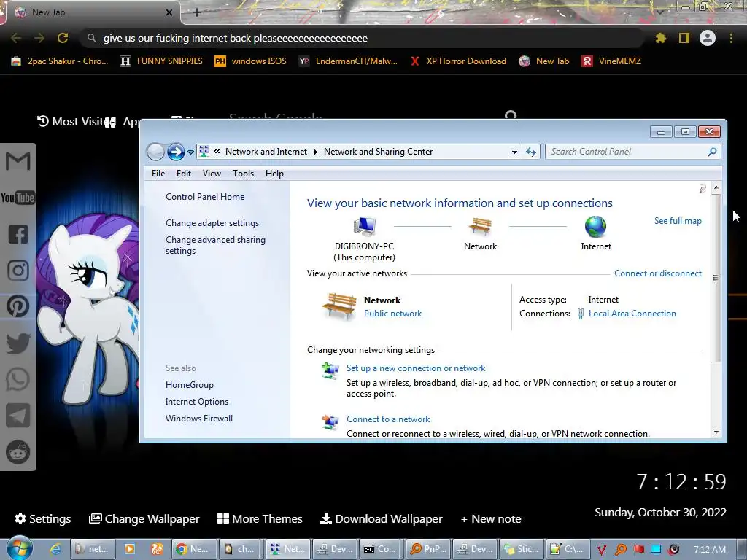
Task: Click the Windows Start orb
Action: (19, 548)
